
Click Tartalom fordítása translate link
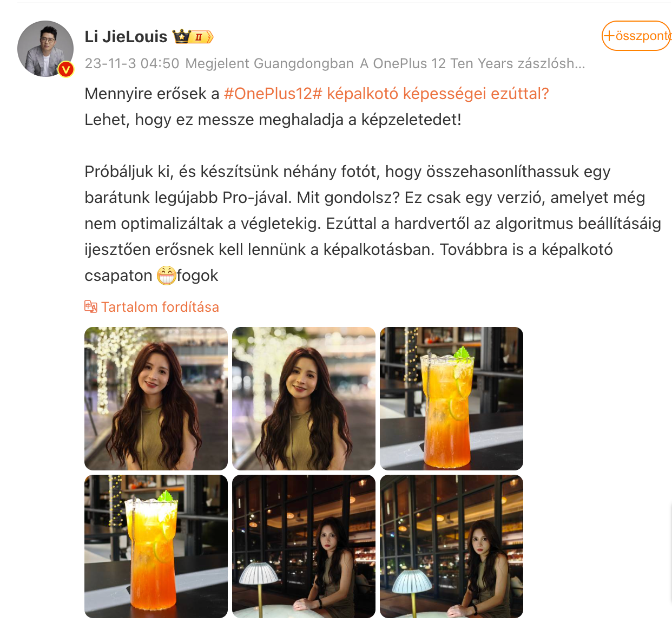click(160, 307)
